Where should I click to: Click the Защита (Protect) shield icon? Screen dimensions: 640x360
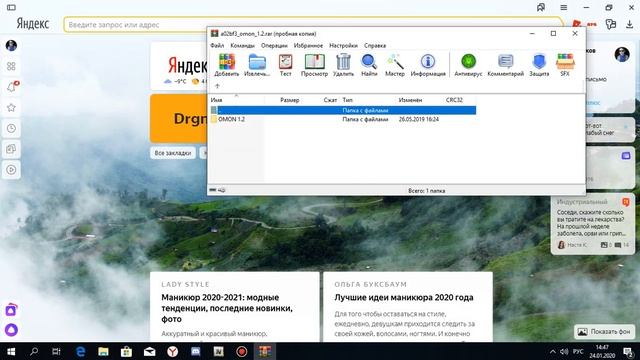click(539, 65)
